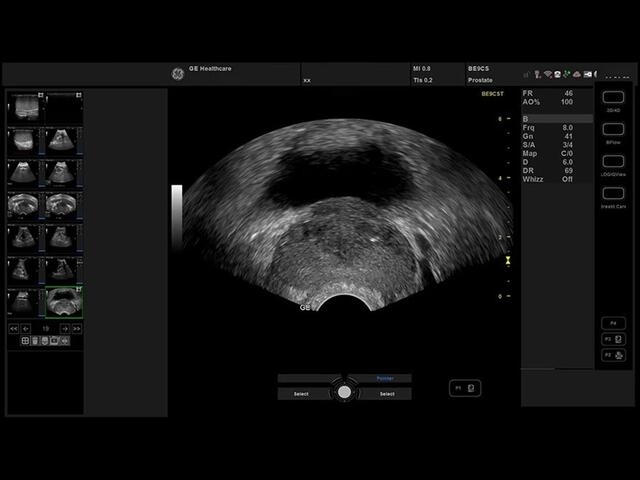Click the right Select trackball button
This screenshot has height=480, width=640.
tap(386, 394)
